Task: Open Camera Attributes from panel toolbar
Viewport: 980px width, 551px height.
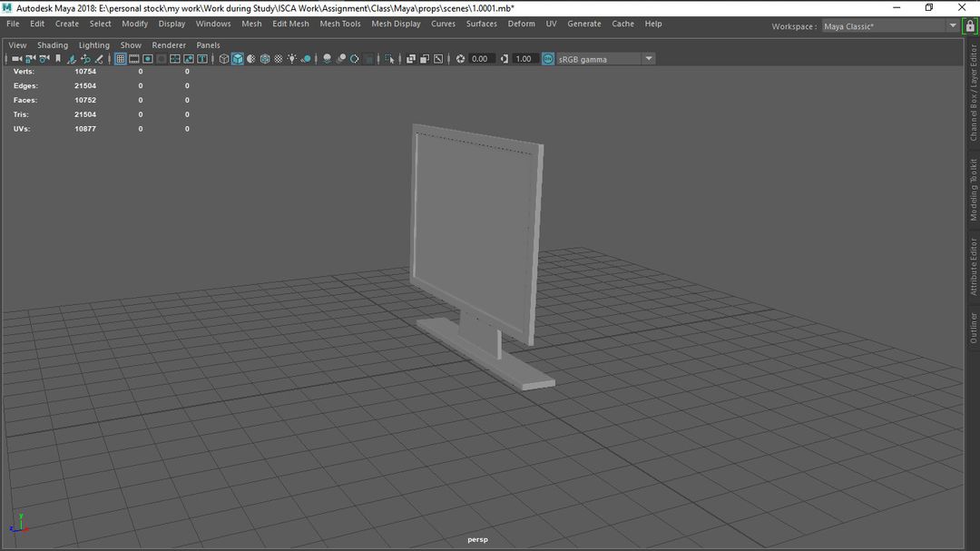Action: [44, 59]
